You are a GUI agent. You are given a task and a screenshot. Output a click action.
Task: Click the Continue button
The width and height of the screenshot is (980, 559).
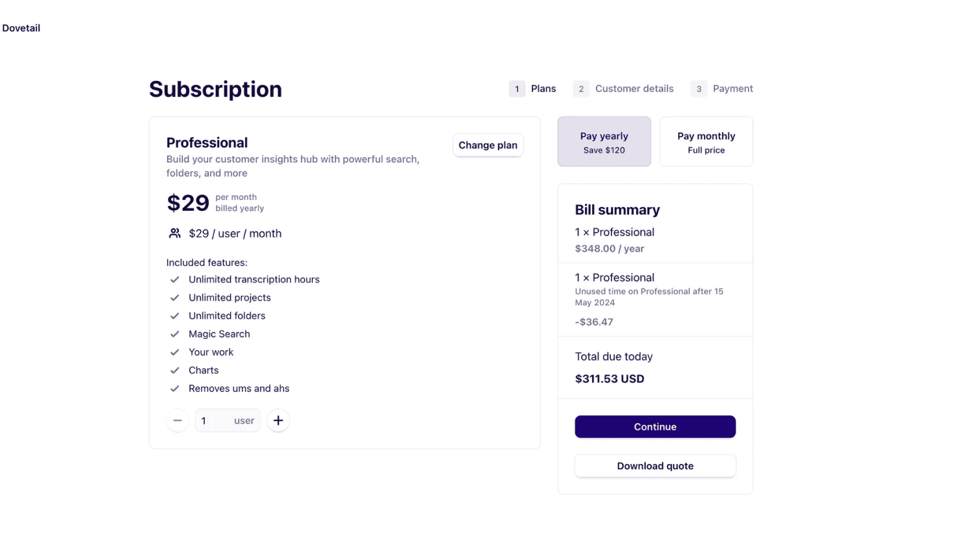[655, 427]
